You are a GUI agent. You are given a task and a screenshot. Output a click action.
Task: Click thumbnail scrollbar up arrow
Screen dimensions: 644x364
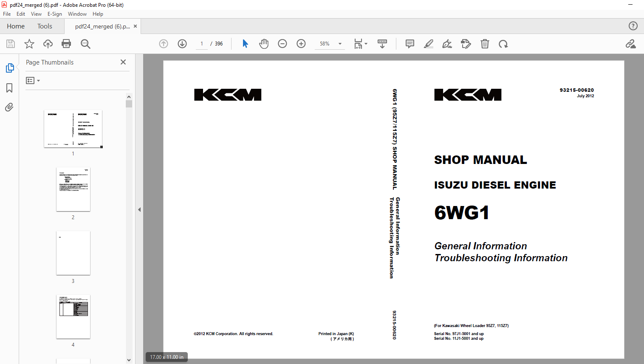tap(129, 96)
